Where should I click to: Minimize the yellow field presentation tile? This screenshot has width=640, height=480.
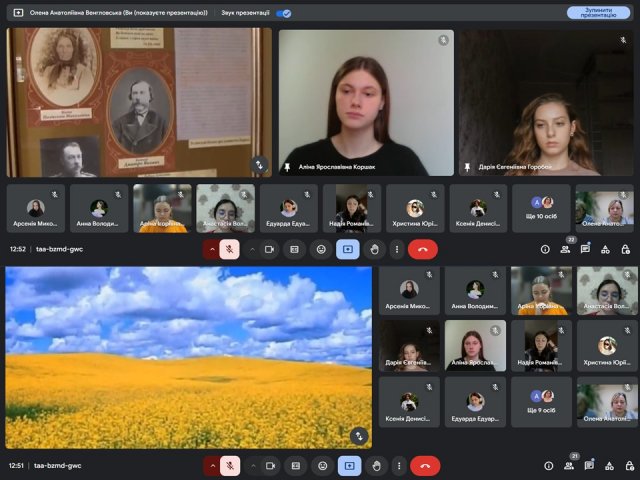359,435
